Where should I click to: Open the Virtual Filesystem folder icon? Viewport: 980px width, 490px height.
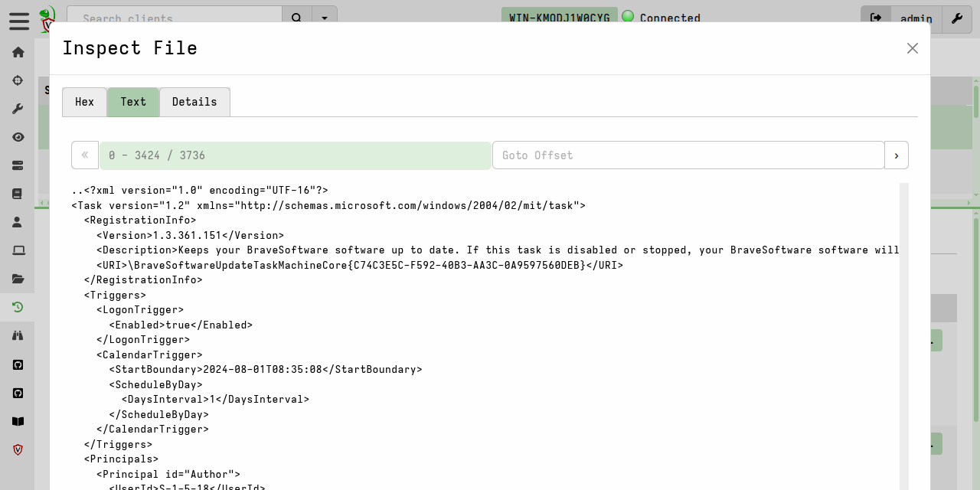point(18,278)
